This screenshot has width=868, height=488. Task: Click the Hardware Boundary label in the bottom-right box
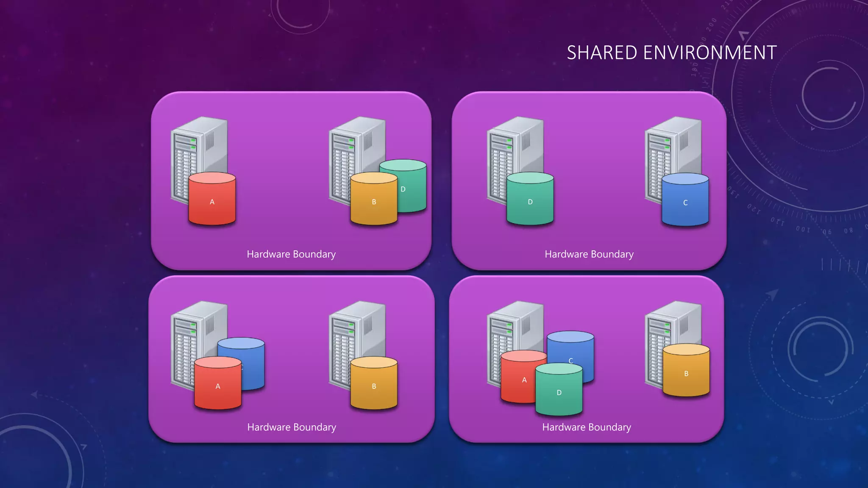click(587, 427)
